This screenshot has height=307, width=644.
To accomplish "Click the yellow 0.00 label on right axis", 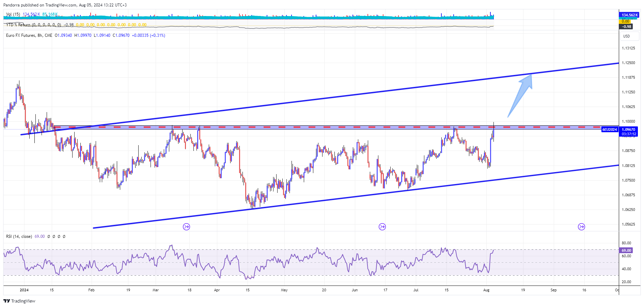I will pos(626,21).
